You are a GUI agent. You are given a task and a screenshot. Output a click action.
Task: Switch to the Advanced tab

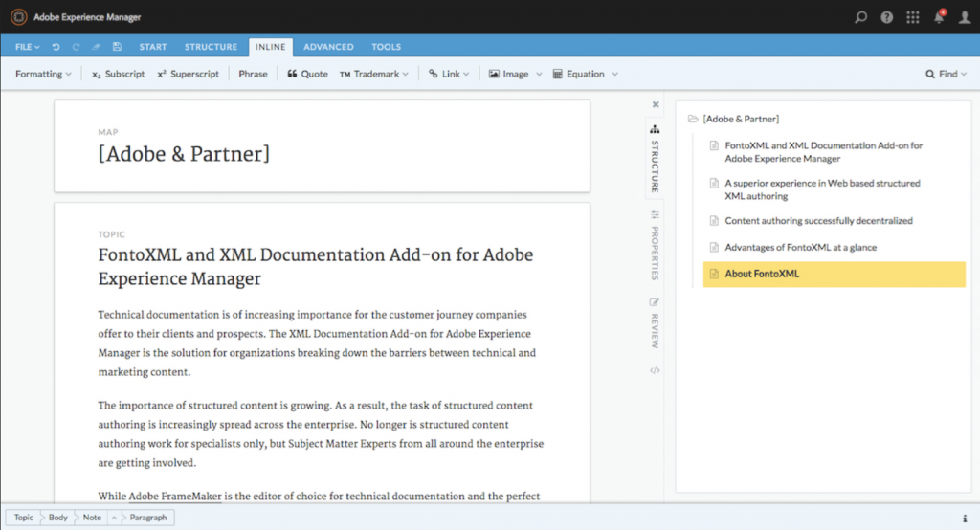(x=328, y=47)
